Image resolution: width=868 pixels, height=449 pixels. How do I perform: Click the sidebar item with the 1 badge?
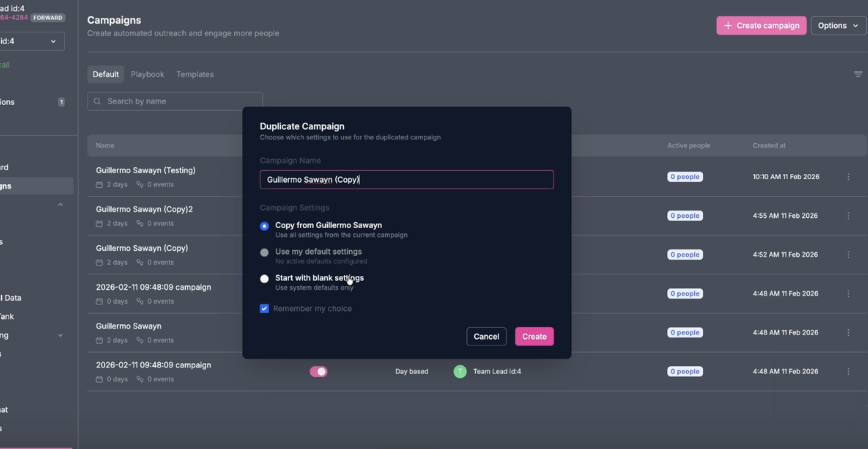click(x=32, y=102)
